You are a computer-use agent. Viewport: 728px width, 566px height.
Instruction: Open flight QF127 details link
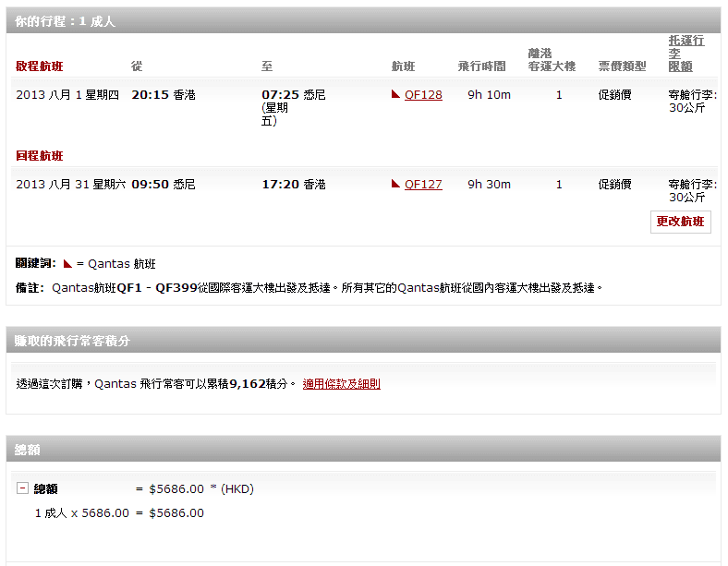(423, 184)
